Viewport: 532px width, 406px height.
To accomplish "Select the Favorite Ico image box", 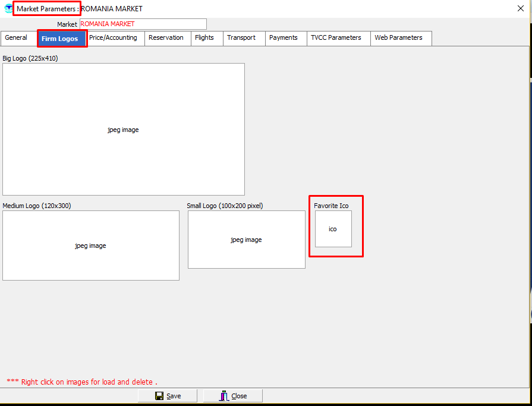I will click(x=333, y=229).
